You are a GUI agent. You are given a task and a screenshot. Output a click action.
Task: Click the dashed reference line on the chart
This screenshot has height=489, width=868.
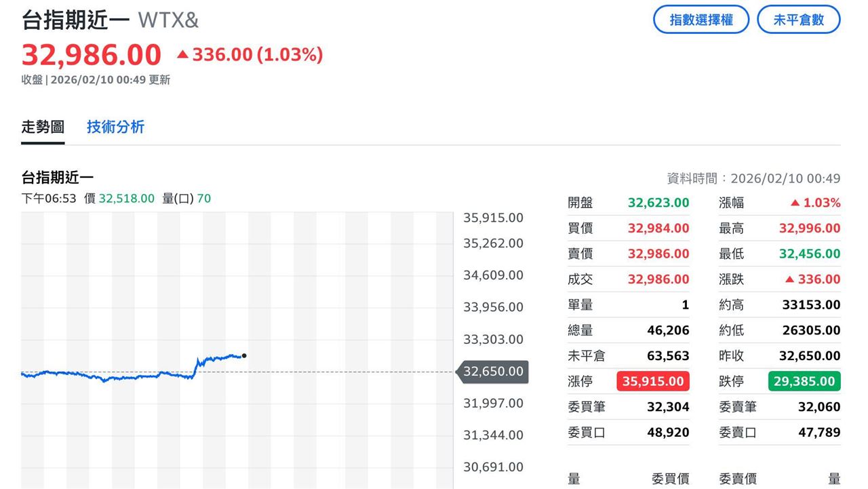point(339,372)
